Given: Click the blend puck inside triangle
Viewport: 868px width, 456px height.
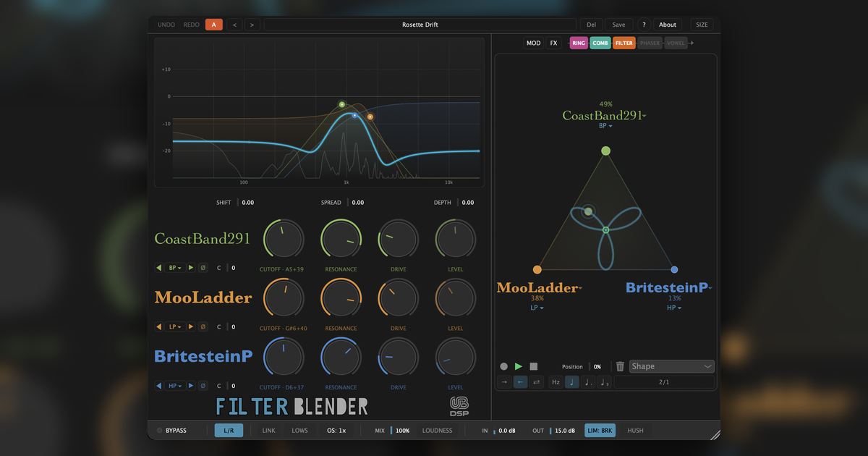Looking at the screenshot, I should coord(588,211).
